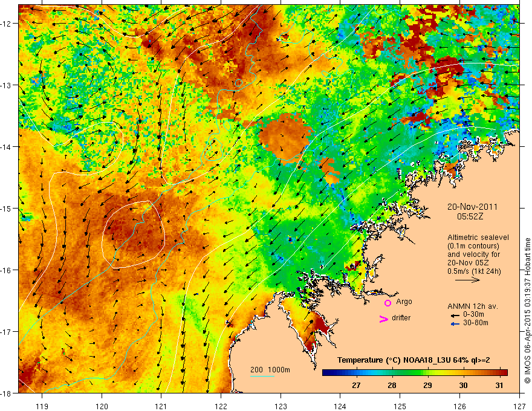Click the Temperature (°C) NOAA18_L3U title

pyautogui.click(x=414, y=360)
